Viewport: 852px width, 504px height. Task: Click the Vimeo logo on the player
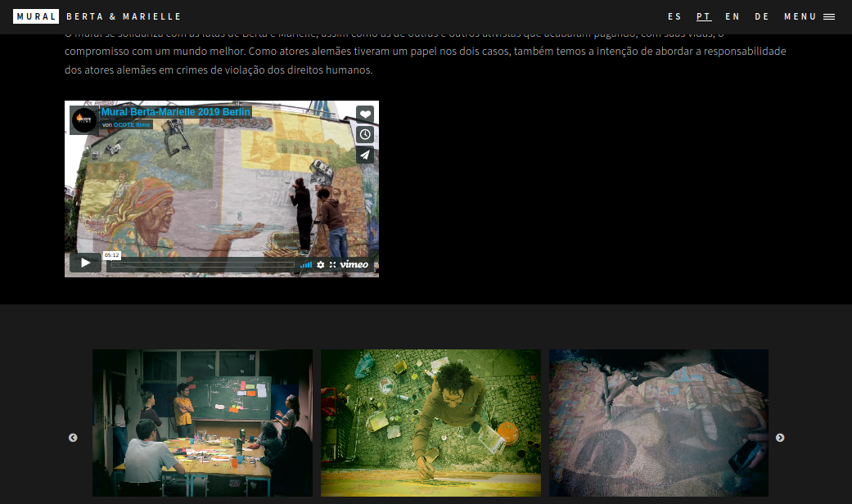tap(355, 263)
